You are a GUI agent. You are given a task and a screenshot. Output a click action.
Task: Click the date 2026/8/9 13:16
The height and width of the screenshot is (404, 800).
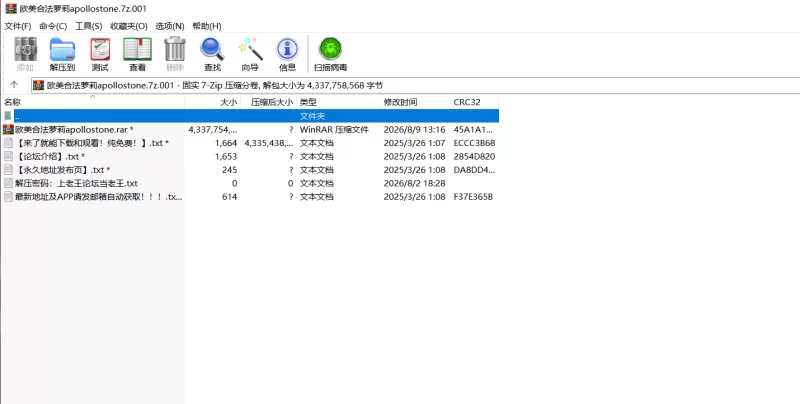[414, 130]
